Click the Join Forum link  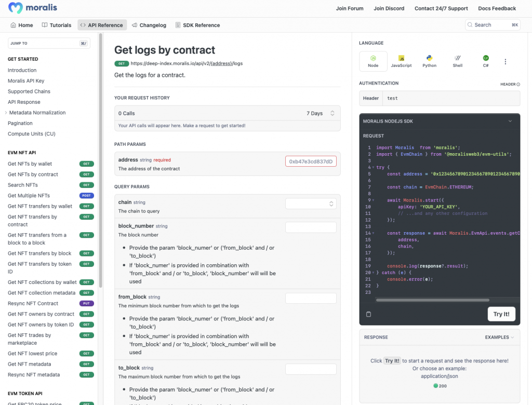coord(350,8)
